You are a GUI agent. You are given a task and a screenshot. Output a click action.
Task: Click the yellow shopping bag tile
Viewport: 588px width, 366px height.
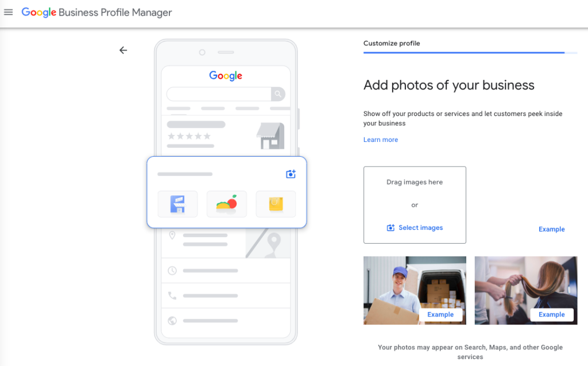(276, 204)
